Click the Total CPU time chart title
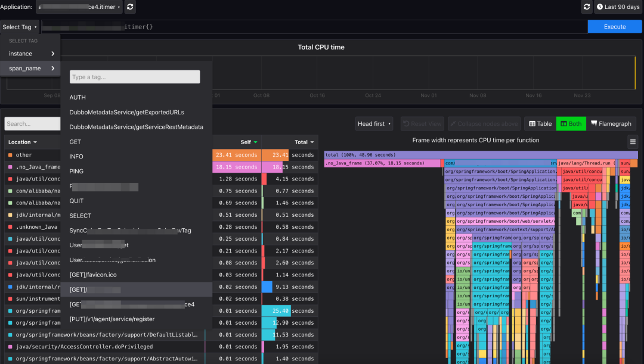The width and height of the screenshot is (644, 364). [321, 47]
